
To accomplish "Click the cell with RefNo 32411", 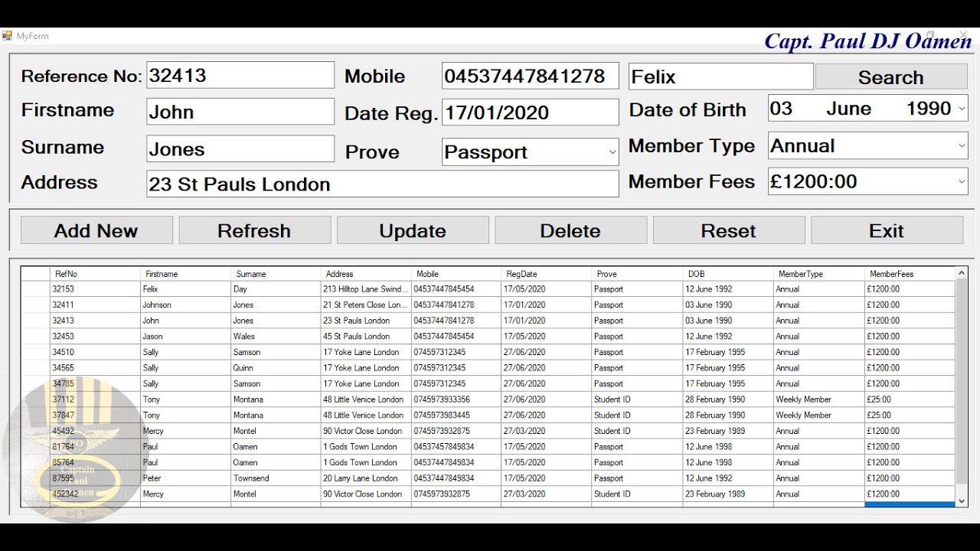I will pyautogui.click(x=96, y=305).
